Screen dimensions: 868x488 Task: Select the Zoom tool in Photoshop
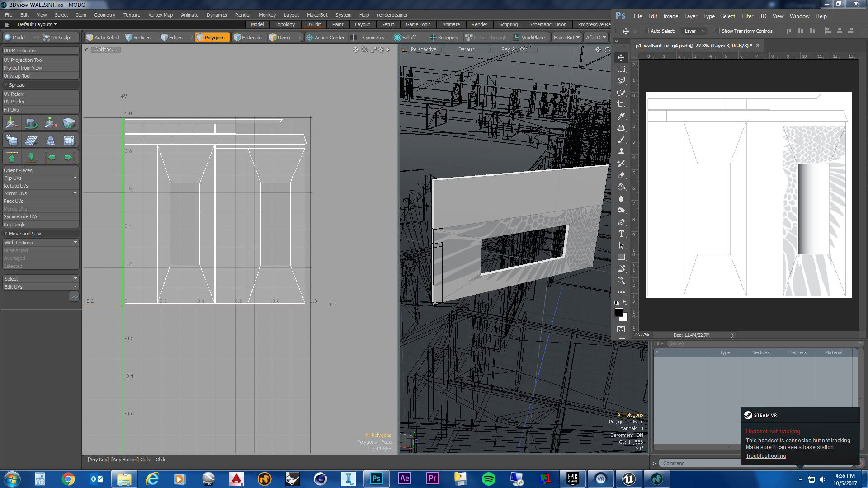click(x=621, y=281)
